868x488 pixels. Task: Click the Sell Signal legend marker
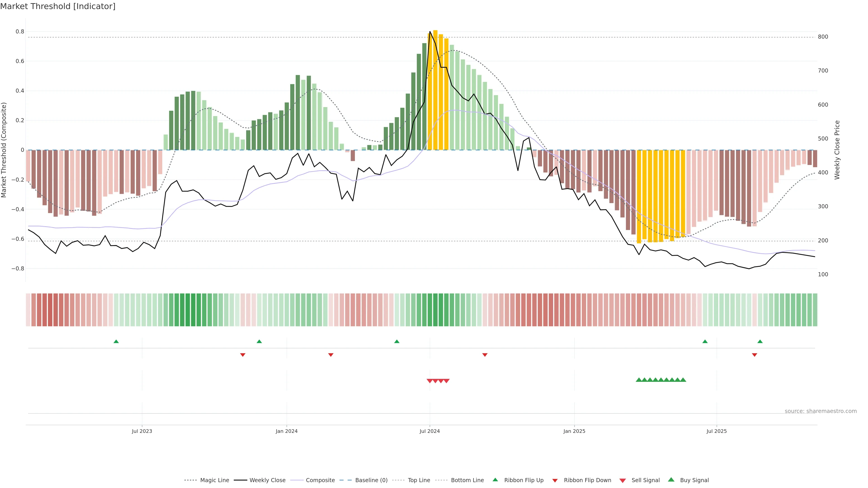point(623,481)
